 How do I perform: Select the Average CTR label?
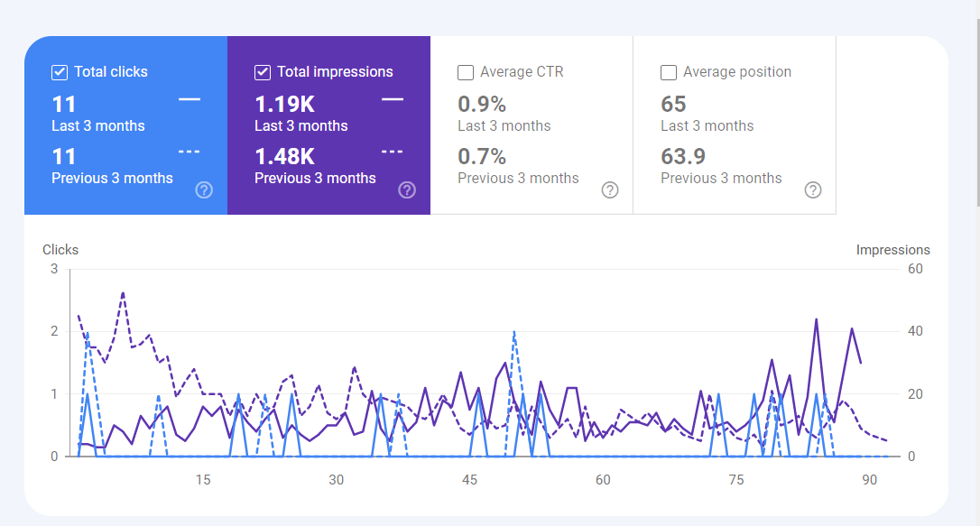click(x=522, y=72)
